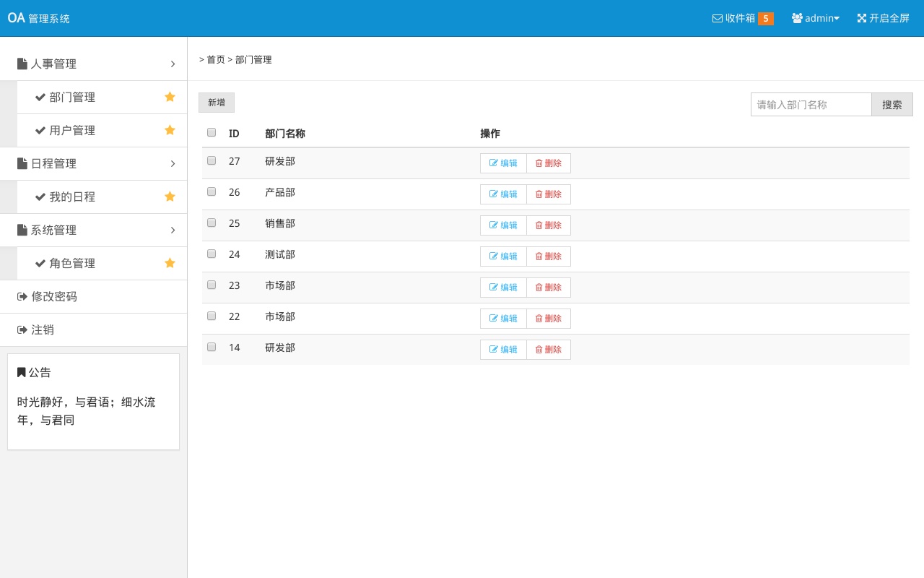924x578 pixels.
Task: Edit 市场部 row ID 23
Action: tap(503, 288)
